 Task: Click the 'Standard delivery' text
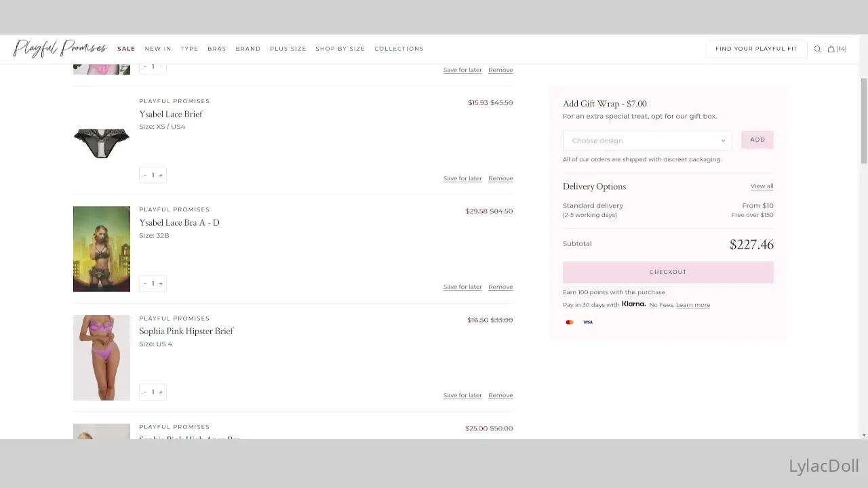click(x=593, y=206)
